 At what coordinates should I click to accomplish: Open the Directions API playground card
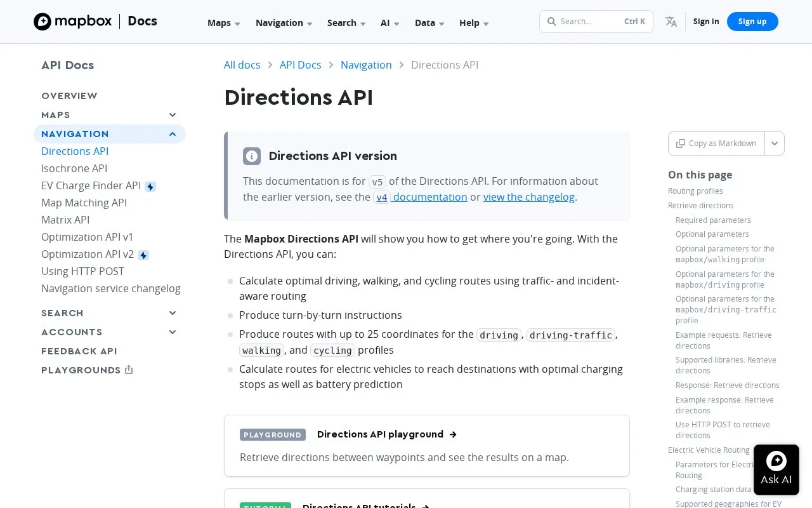pos(427,446)
